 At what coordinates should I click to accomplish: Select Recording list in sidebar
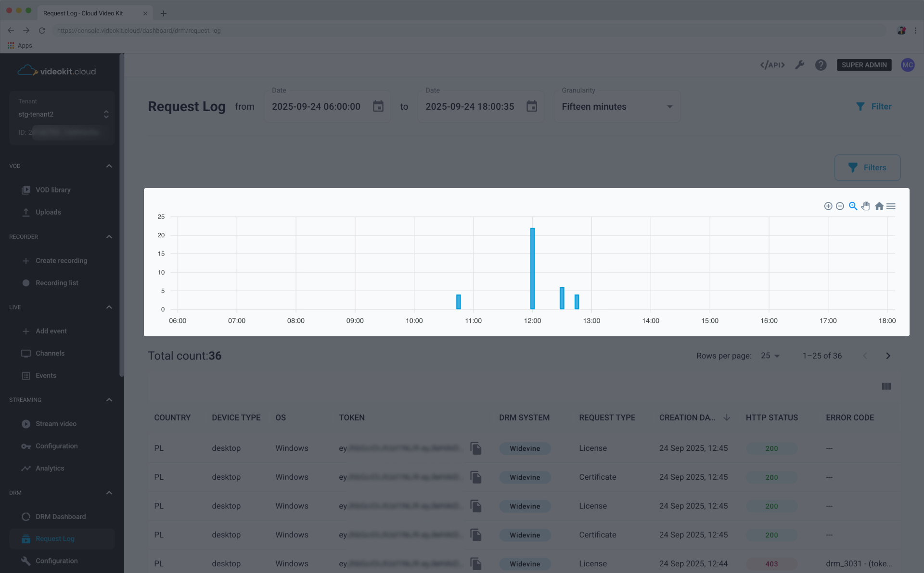click(x=57, y=283)
